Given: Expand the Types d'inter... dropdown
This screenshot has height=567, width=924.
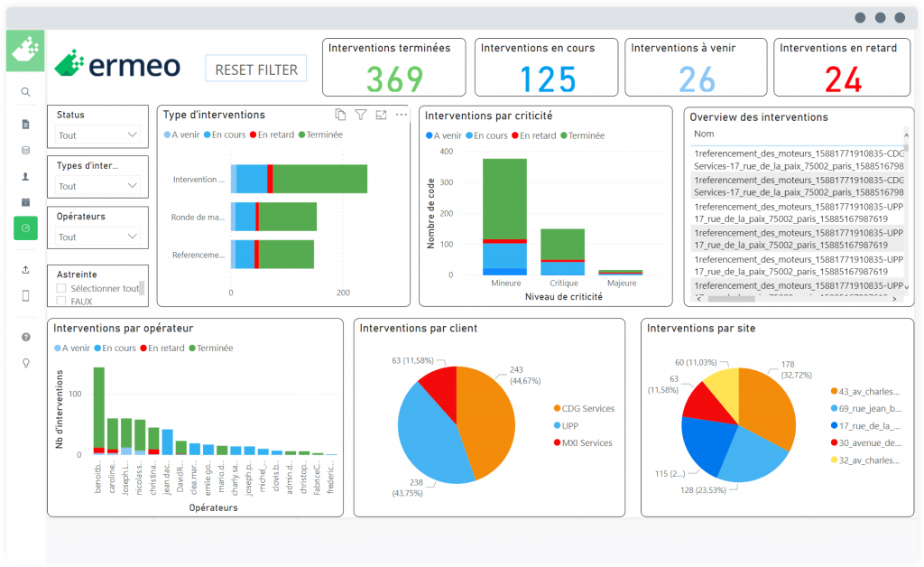Looking at the screenshot, I should coord(97,186).
